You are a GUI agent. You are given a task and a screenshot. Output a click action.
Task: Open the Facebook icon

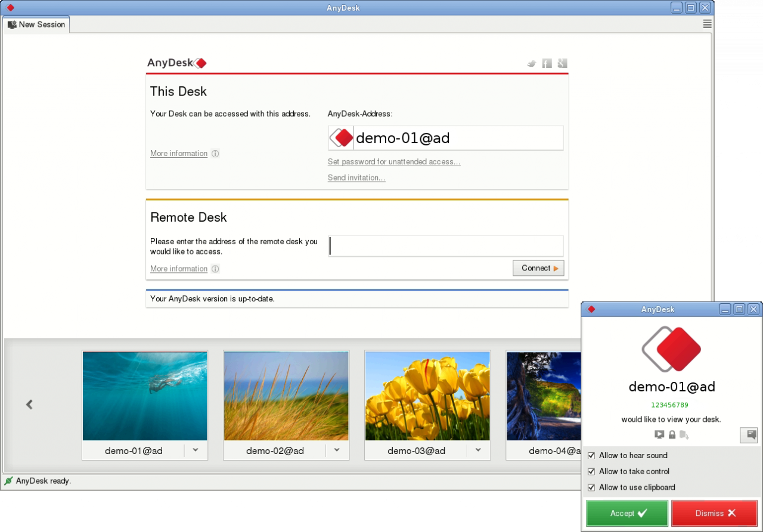pyautogui.click(x=547, y=63)
